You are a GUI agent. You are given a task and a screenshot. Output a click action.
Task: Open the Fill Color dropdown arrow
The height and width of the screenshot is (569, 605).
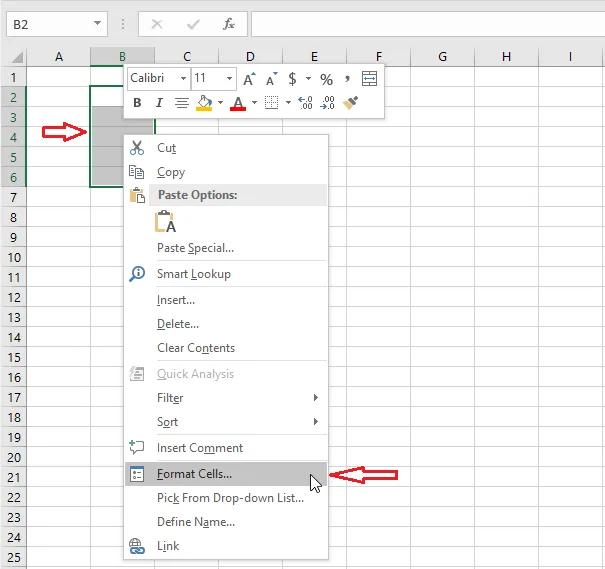pos(220,103)
